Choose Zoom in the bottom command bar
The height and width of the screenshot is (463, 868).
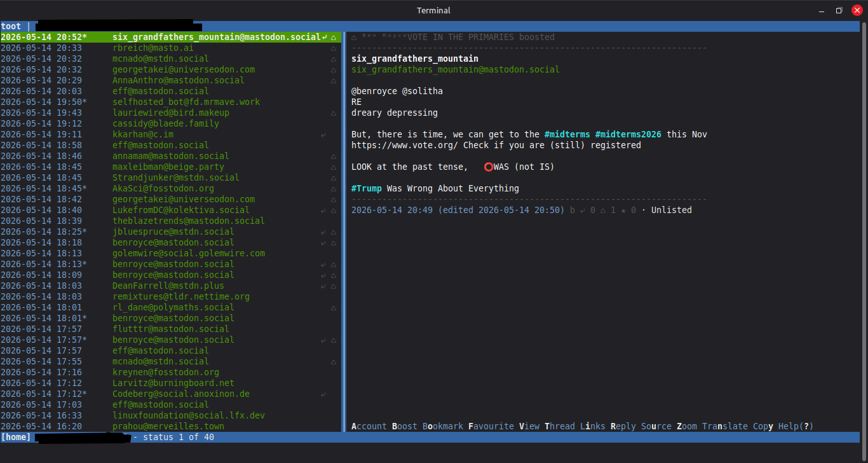click(x=687, y=426)
